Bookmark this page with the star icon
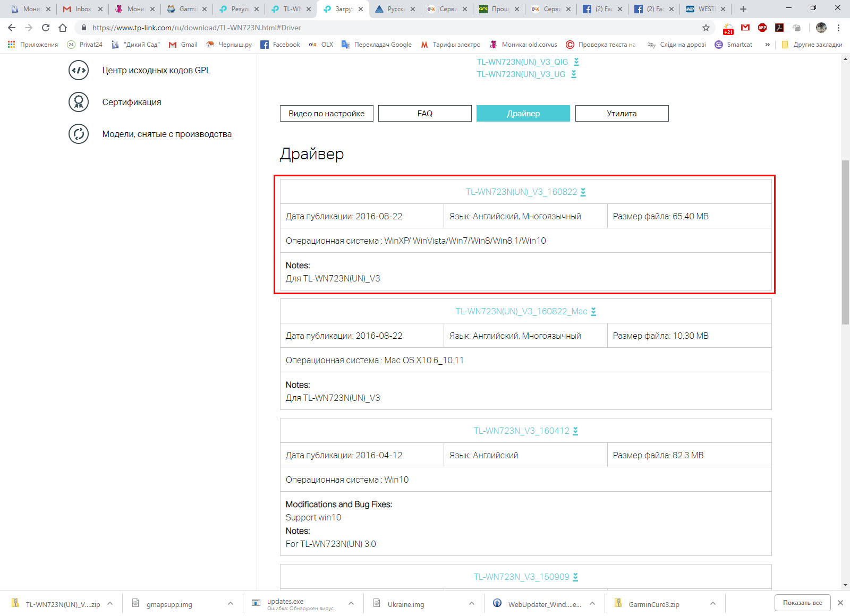Image resolution: width=850 pixels, height=616 pixels. [706, 28]
